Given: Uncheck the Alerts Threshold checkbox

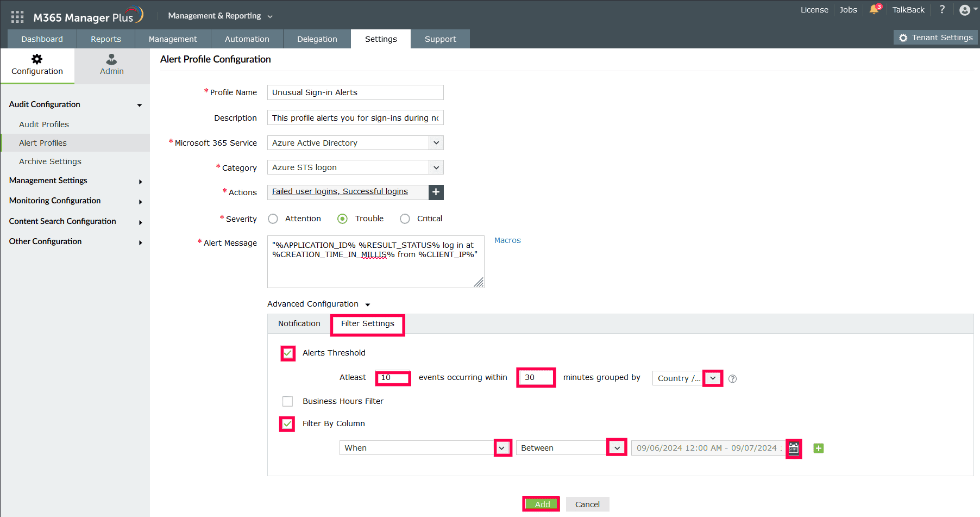Looking at the screenshot, I should (287, 353).
